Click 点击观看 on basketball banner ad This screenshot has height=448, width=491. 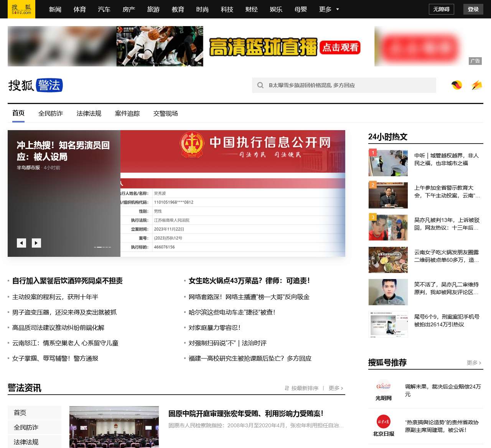[x=340, y=47]
